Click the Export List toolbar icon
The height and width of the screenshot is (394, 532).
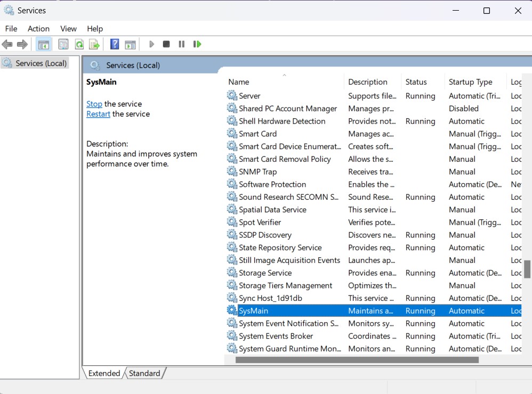[94, 44]
